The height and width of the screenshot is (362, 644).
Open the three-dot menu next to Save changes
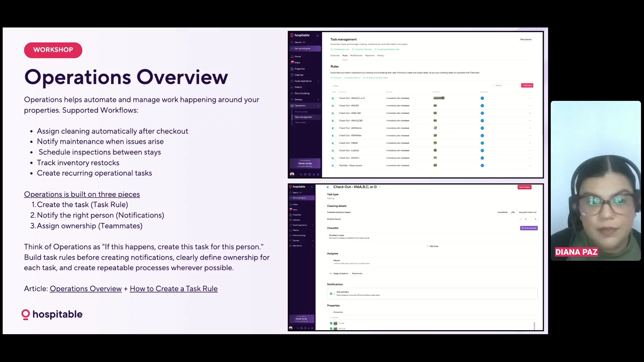coord(536,187)
